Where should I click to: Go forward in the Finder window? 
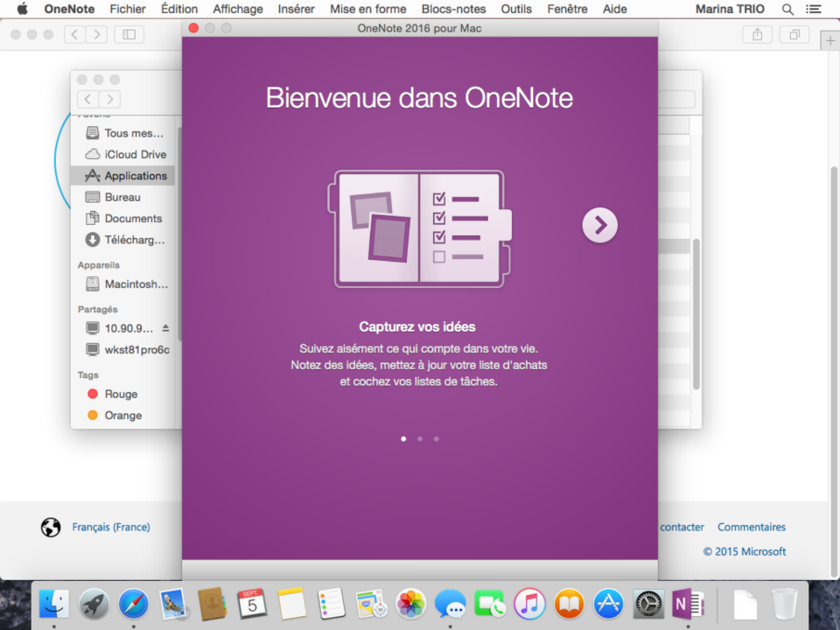(x=110, y=99)
